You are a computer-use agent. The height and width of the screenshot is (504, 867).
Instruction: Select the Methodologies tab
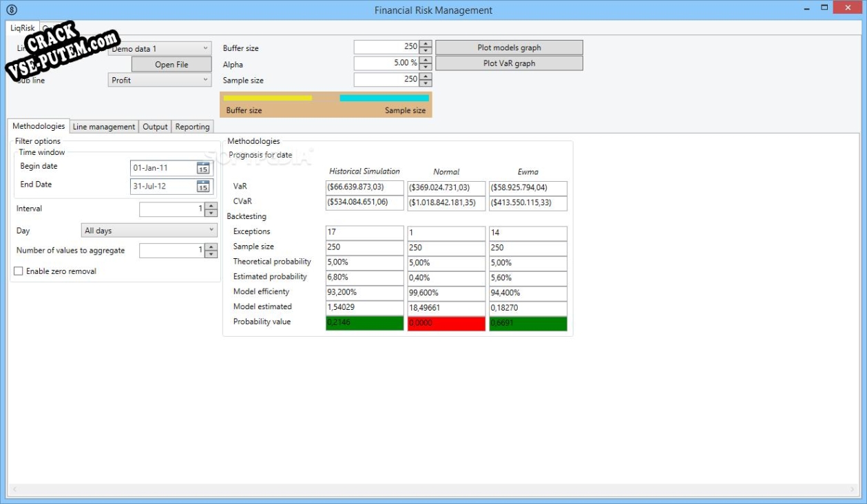coord(39,126)
